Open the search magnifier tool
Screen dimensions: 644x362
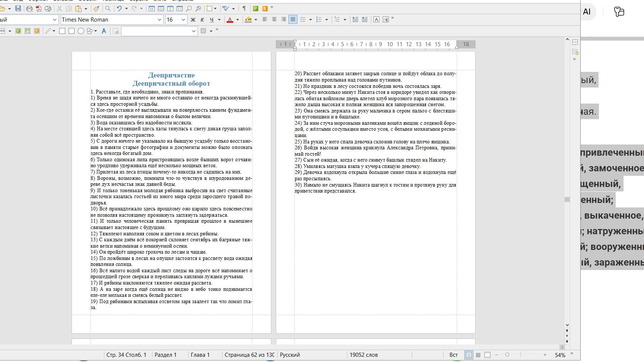click(108, 8)
